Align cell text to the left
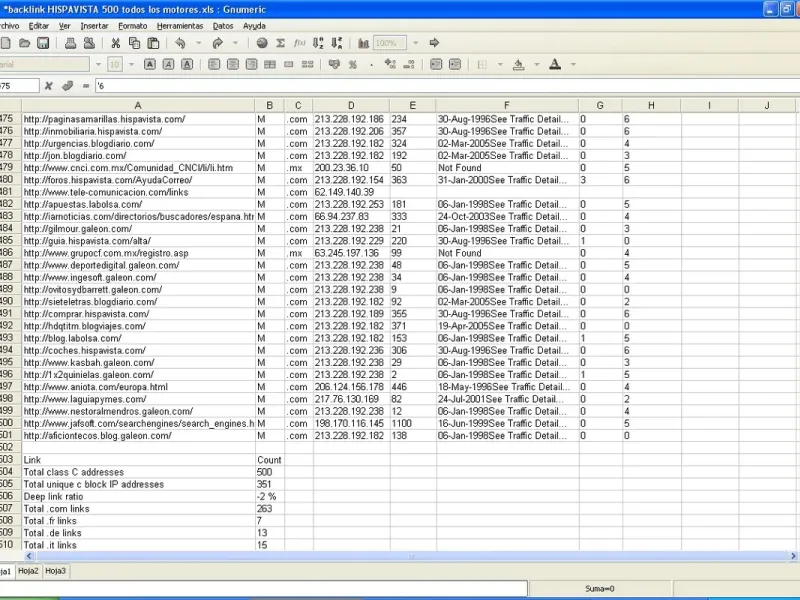The width and height of the screenshot is (800, 600). click(x=214, y=64)
